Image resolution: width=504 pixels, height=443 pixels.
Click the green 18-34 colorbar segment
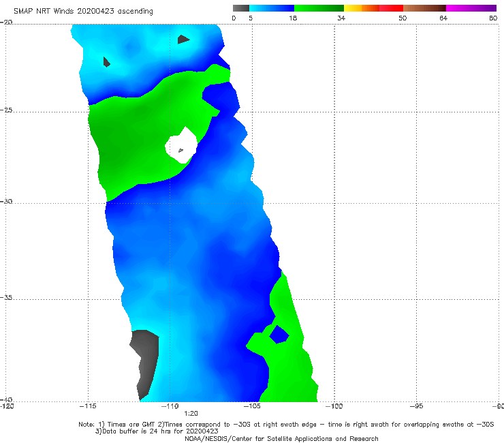click(319, 8)
